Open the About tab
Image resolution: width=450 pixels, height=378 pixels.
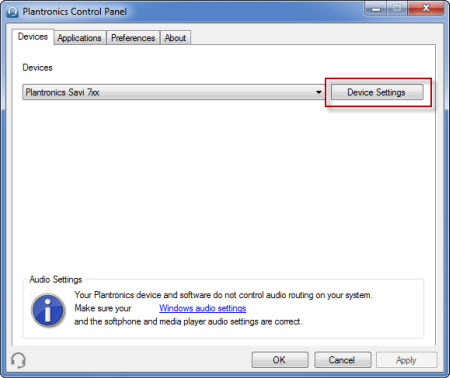(x=175, y=38)
